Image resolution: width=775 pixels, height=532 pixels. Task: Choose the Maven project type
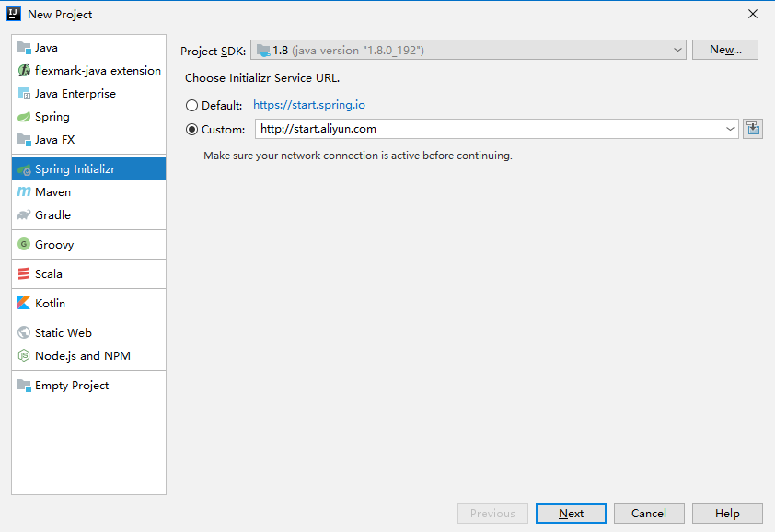[88, 191]
